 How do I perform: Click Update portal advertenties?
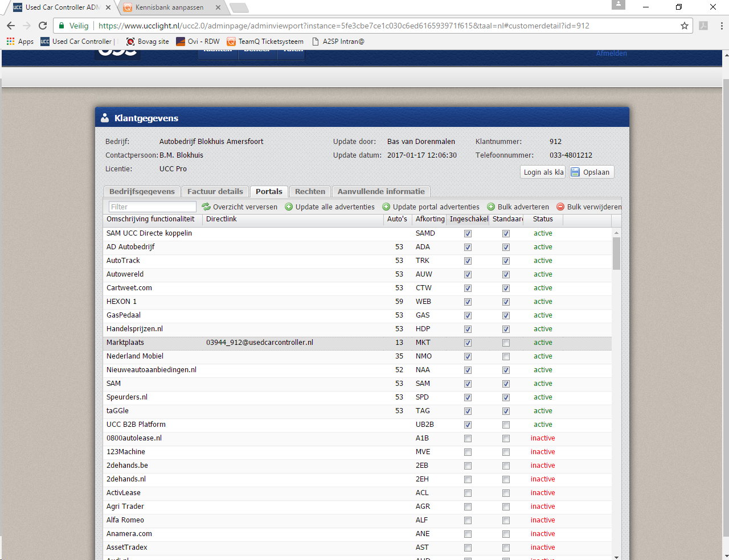(431, 207)
